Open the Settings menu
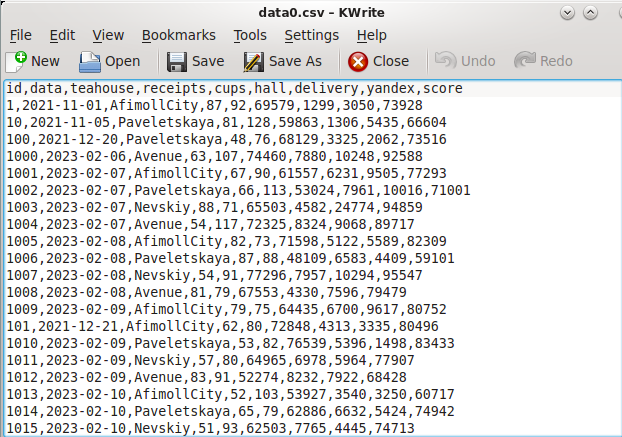The height and width of the screenshot is (437, 622). click(x=311, y=35)
